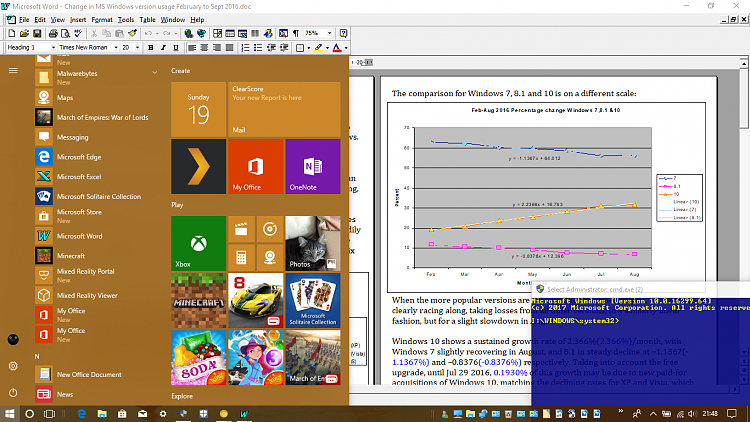Click the Open folder toolbar icon
Screen dimensions: 750x422
24,33
